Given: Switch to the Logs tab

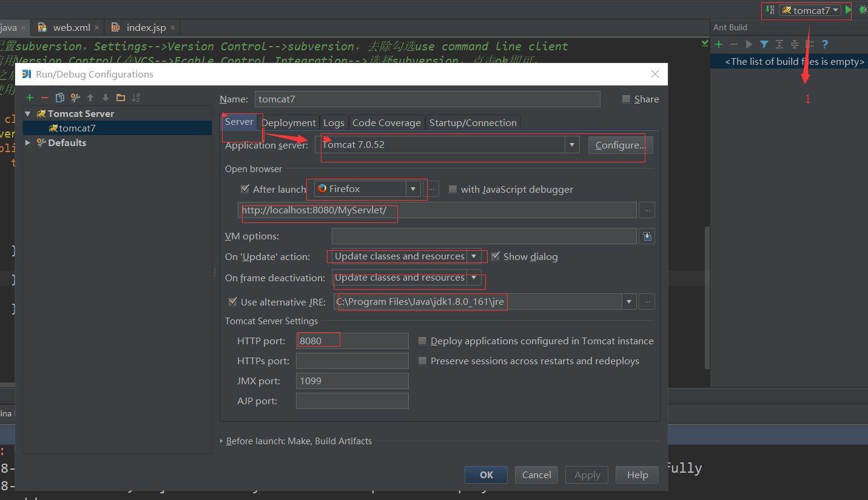Looking at the screenshot, I should pos(334,122).
